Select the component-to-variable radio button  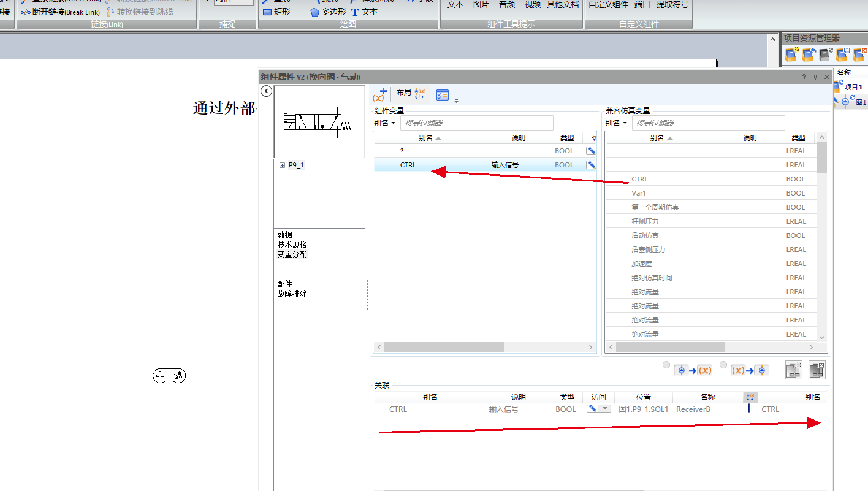(667, 365)
